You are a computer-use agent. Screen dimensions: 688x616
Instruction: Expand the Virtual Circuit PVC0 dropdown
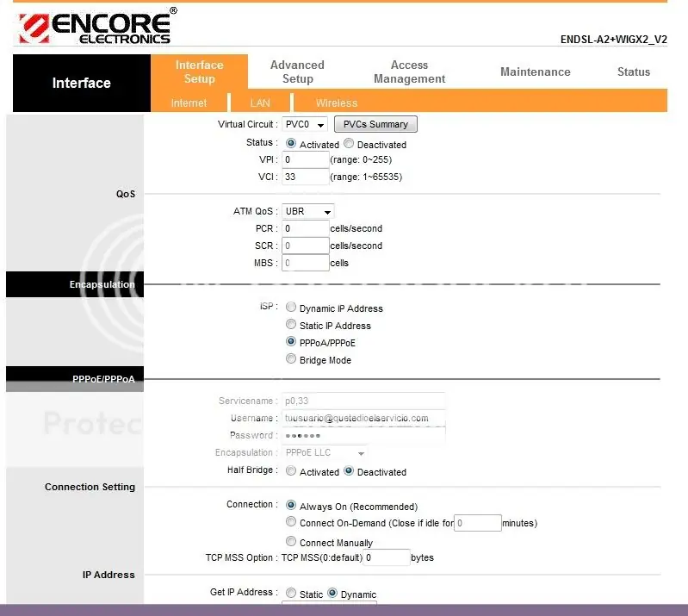(305, 124)
